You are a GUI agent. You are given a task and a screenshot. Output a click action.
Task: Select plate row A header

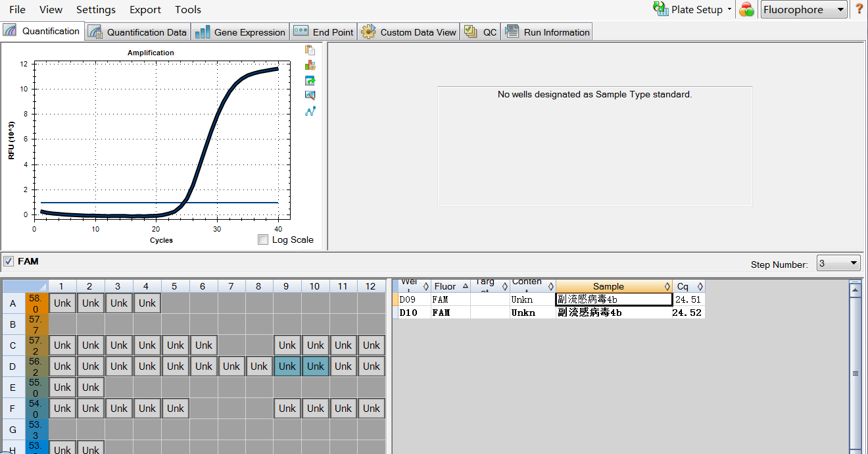tap(13, 303)
